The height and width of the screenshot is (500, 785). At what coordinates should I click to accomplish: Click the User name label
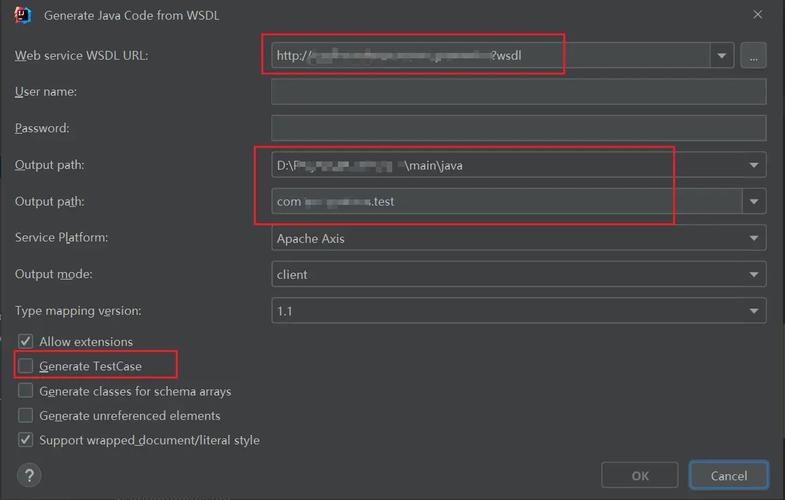pyautogui.click(x=46, y=92)
